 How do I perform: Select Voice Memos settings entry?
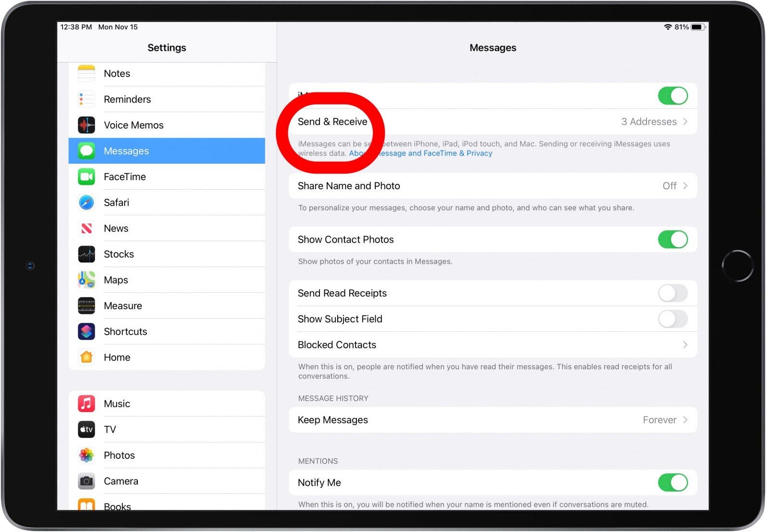(167, 125)
